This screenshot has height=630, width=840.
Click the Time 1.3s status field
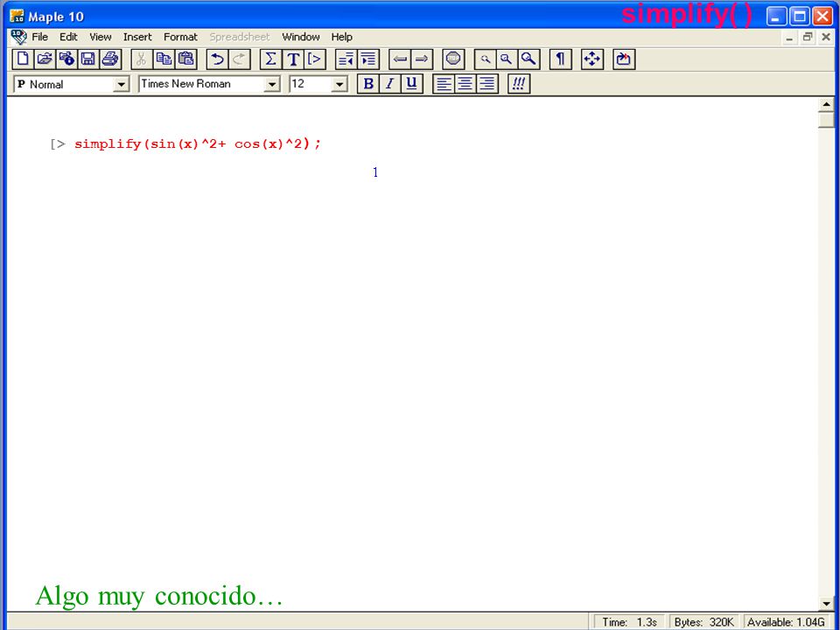(629, 622)
